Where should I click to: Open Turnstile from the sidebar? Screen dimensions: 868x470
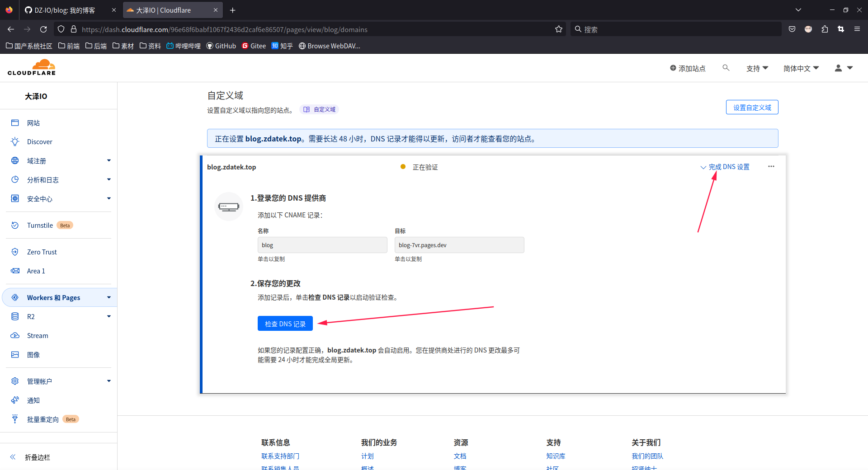[40, 225]
